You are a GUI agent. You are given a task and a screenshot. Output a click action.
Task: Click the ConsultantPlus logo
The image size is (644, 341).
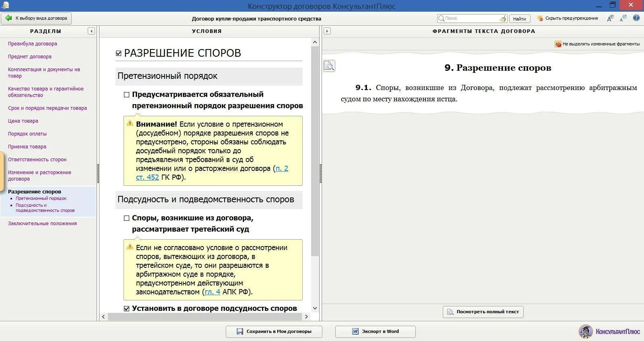tap(609, 331)
